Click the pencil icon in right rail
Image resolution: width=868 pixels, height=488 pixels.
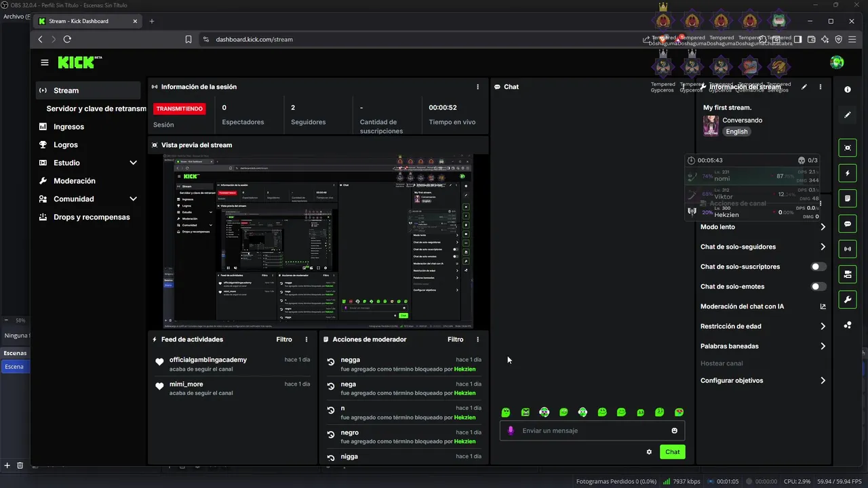pos(848,115)
